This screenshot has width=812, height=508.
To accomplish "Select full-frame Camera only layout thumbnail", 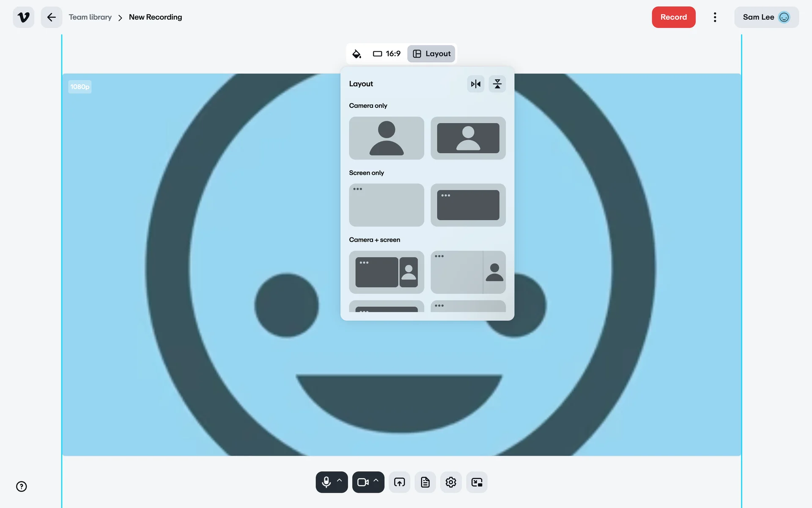I will [386, 138].
